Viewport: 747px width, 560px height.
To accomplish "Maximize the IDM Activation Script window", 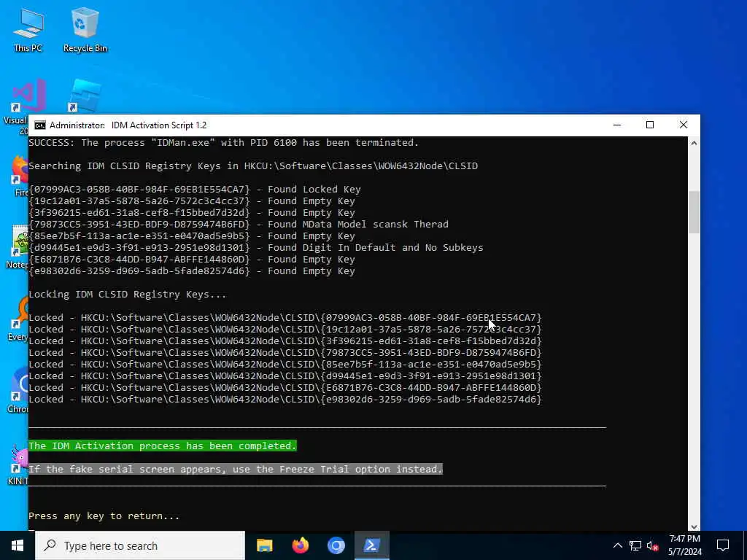I will [650, 125].
